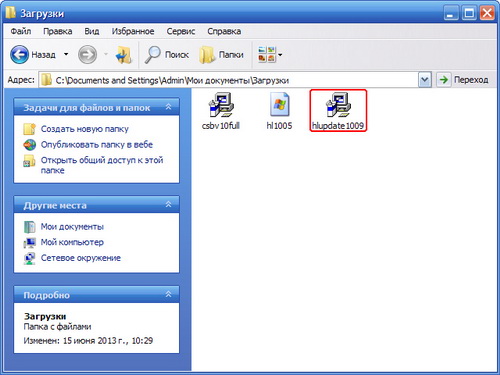Click the folder icon in address bar
This screenshot has height=375, width=500.
tap(46, 80)
